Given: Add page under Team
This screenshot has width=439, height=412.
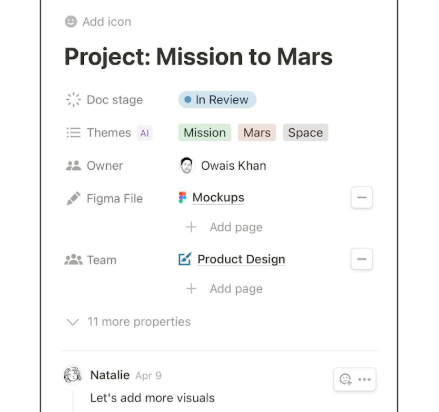Looking at the screenshot, I should pos(224,289).
